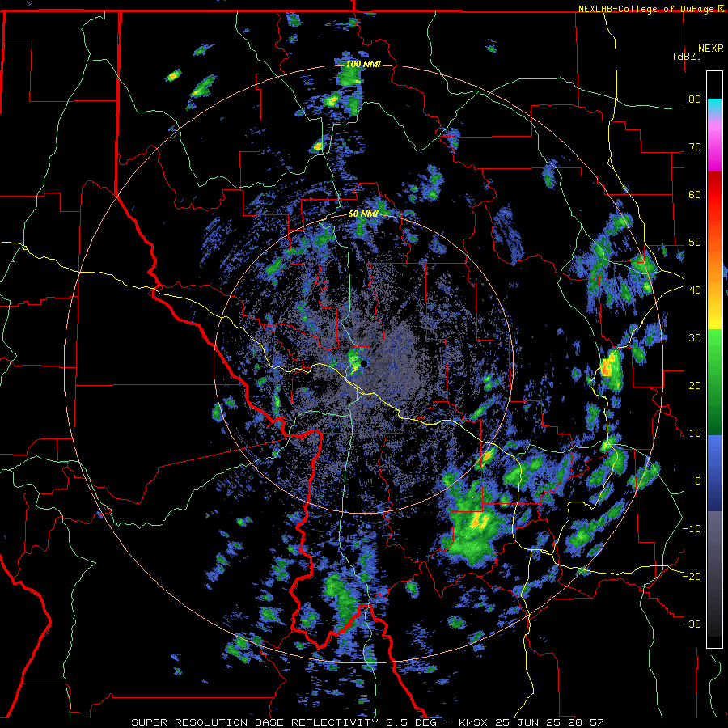
Task: Click the -30 value on dBZ scale
Action: pos(692,624)
